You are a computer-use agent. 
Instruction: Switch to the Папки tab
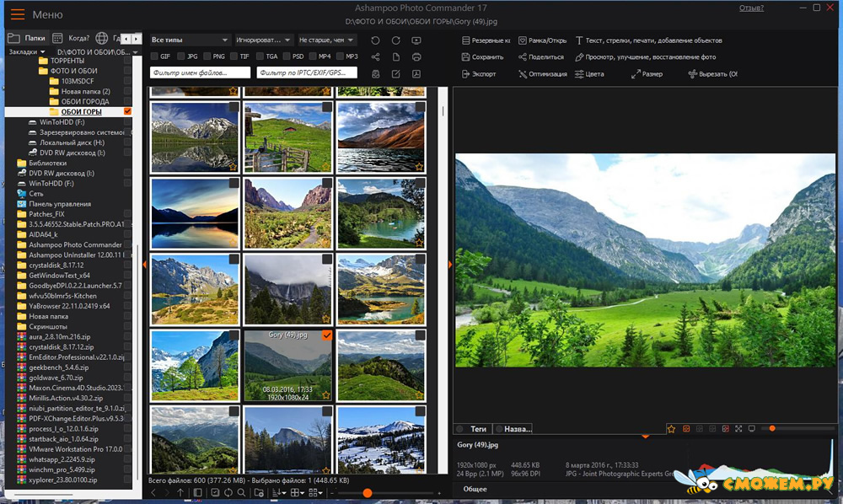[x=27, y=38]
